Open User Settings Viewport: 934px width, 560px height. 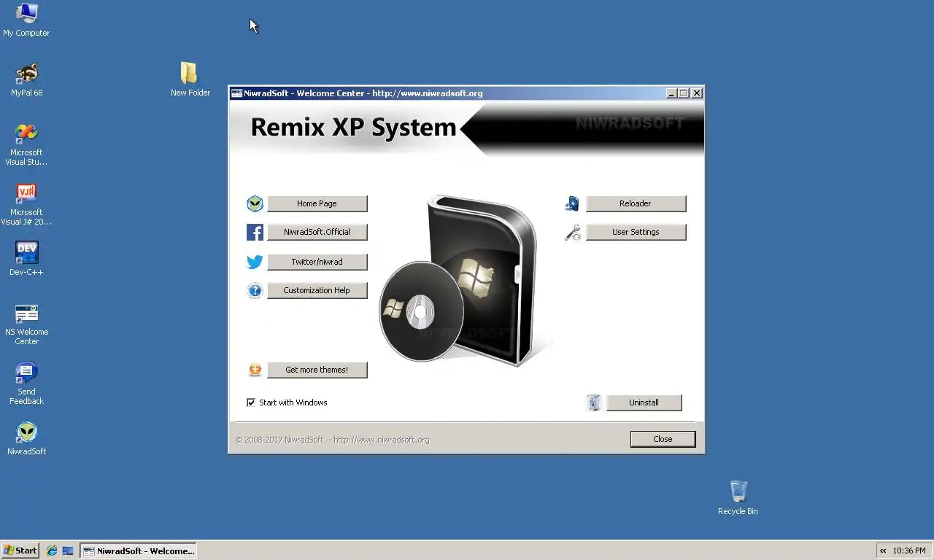click(x=636, y=232)
